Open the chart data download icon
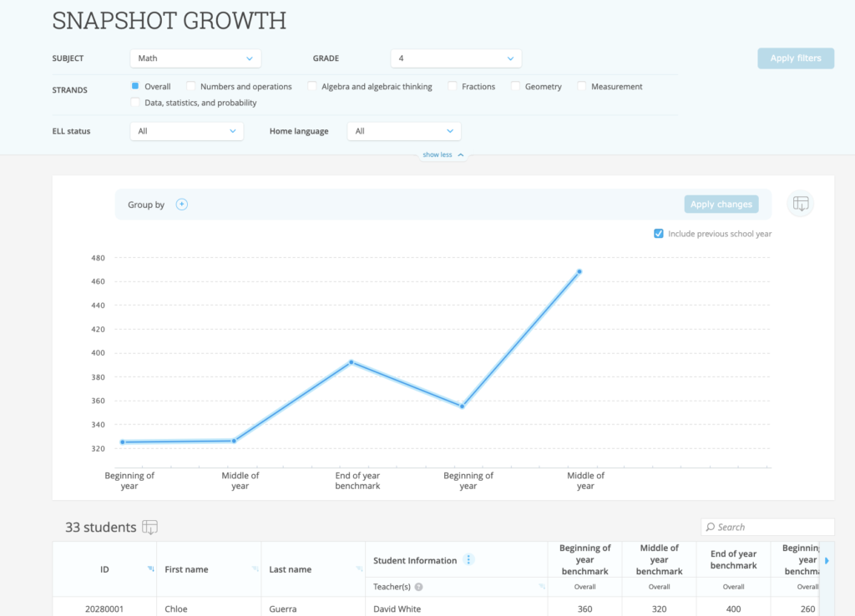Image resolution: width=855 pixels, height=616 pixels. (800, 204)
